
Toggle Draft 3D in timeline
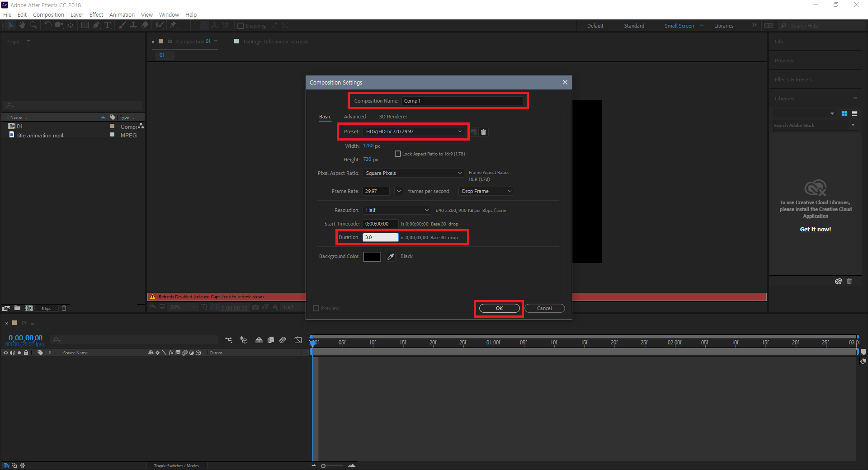(244, 340)
